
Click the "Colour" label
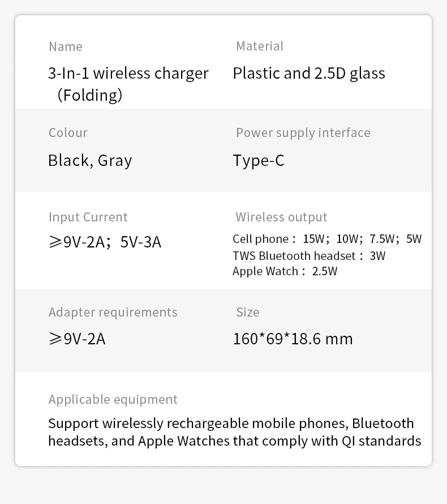click(x=68, y=133)
